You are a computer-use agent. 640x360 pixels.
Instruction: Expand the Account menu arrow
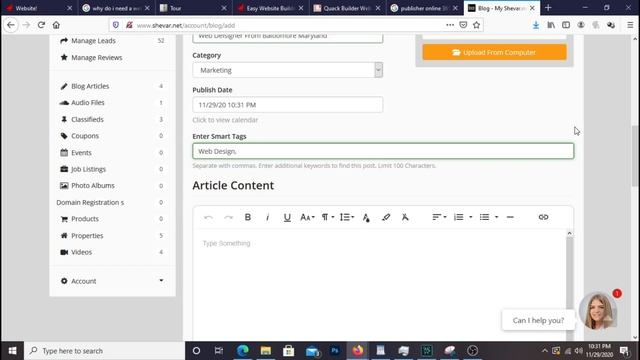coord(161,280)
